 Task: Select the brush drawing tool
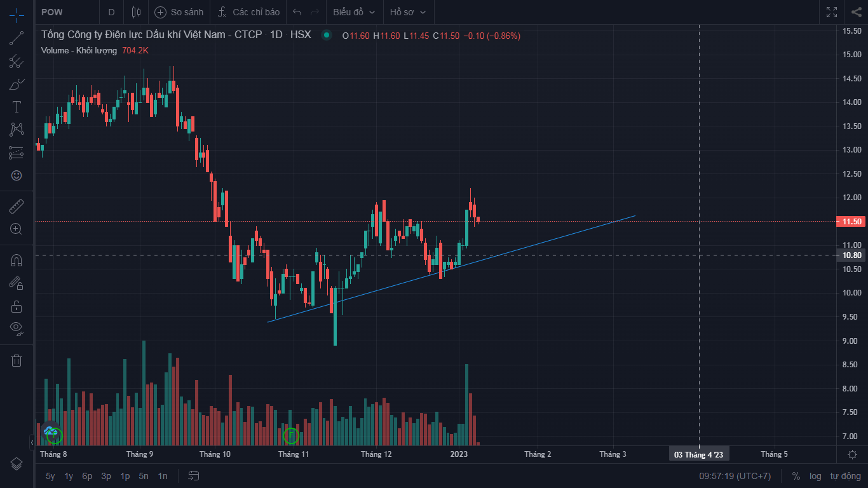click(x=17, y=84)
